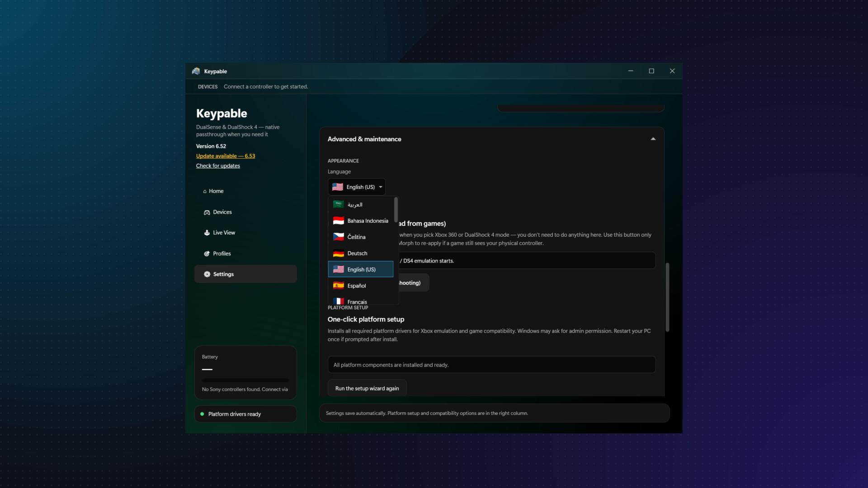Select English (US) in the dropdown list
The width and height of the screenshot is (868, 488).
361,269
